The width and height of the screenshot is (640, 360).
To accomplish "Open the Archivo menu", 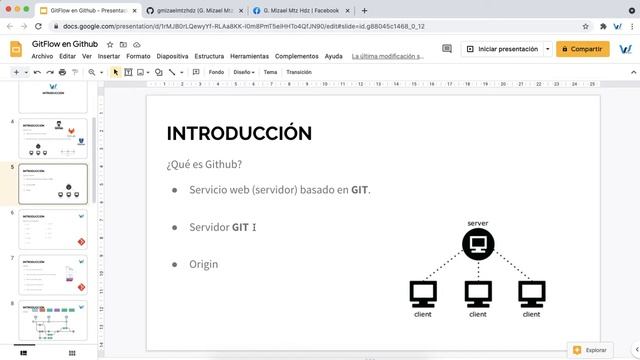I will tap(42, 56).
